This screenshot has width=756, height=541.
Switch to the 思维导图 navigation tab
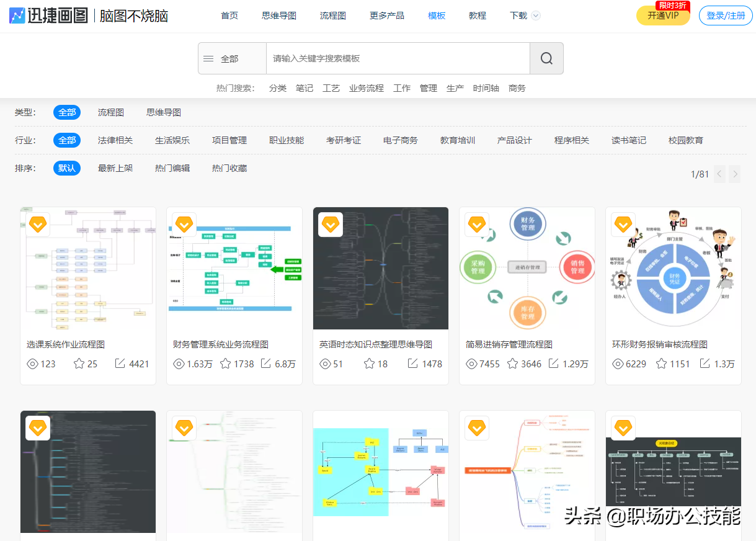pyautogui.click(x=278, y=16)
